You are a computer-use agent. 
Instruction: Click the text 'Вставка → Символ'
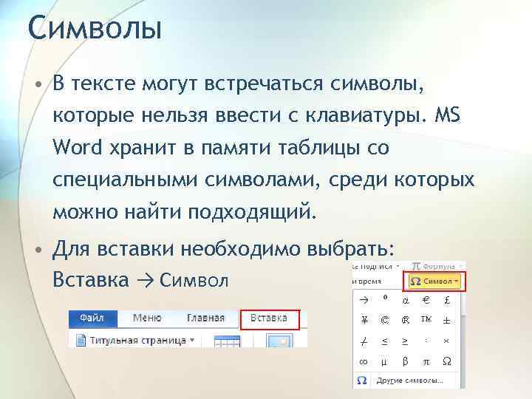click(x=140, y=280)
